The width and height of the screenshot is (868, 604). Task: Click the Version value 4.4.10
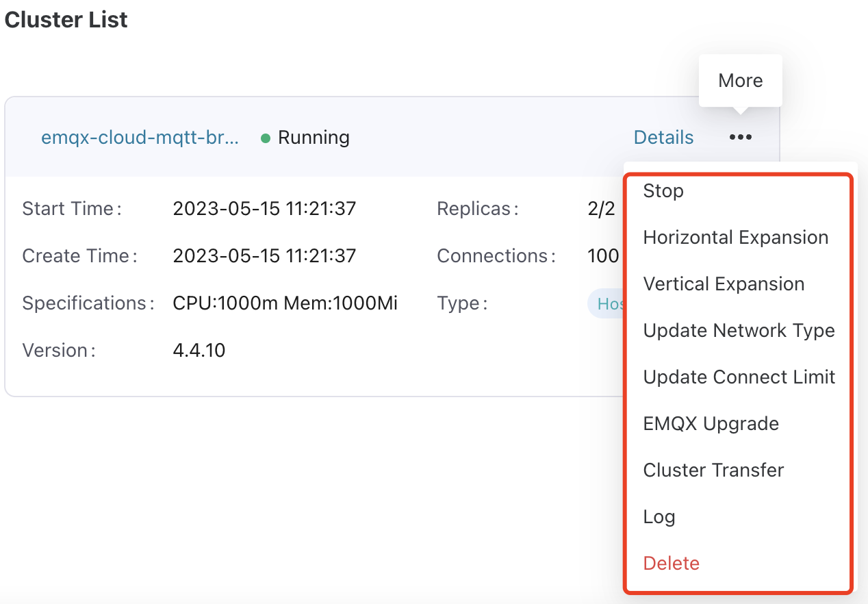coord(199,351)
